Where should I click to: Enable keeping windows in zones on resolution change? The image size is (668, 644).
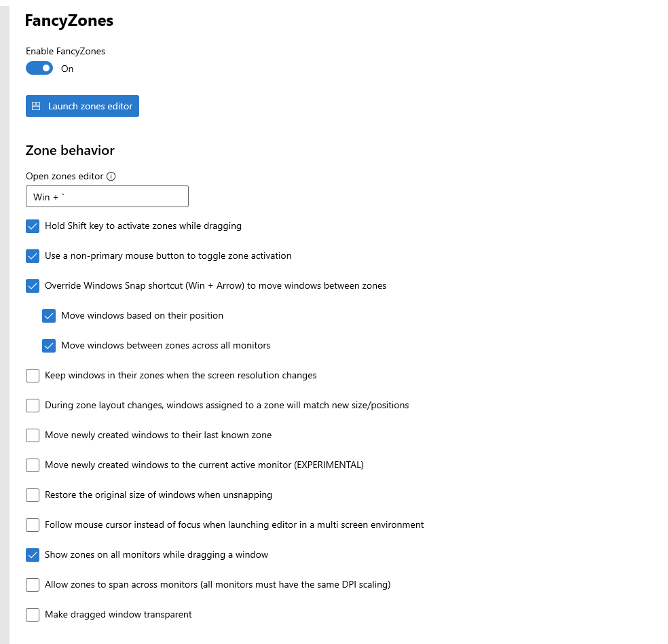tap(32, 375)
